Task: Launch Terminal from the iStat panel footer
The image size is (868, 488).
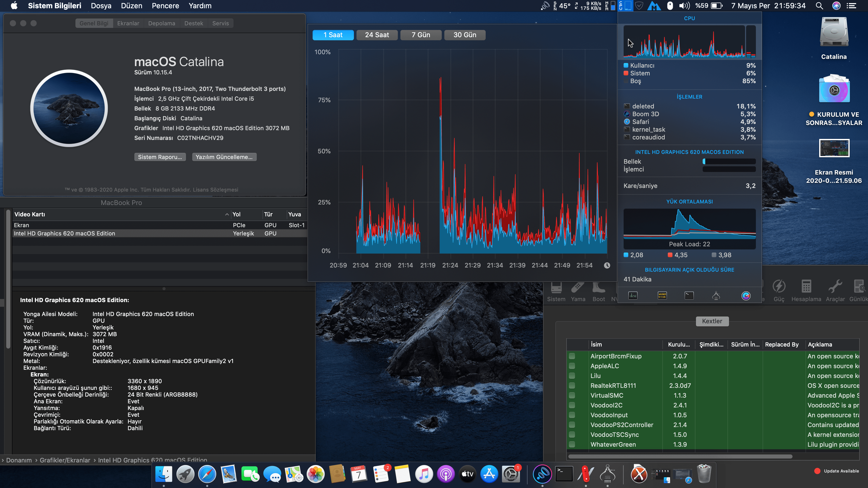Action: coord(689,295)
